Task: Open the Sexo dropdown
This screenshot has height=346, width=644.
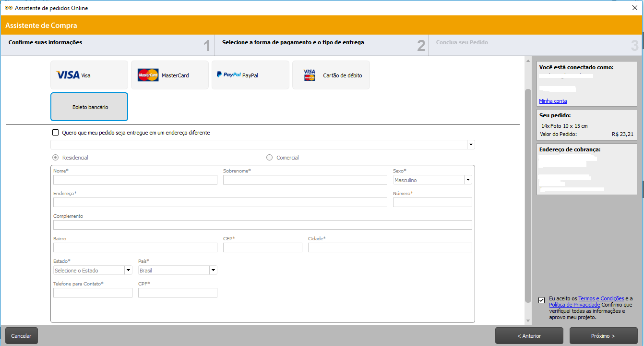Action: coord(468,180)
